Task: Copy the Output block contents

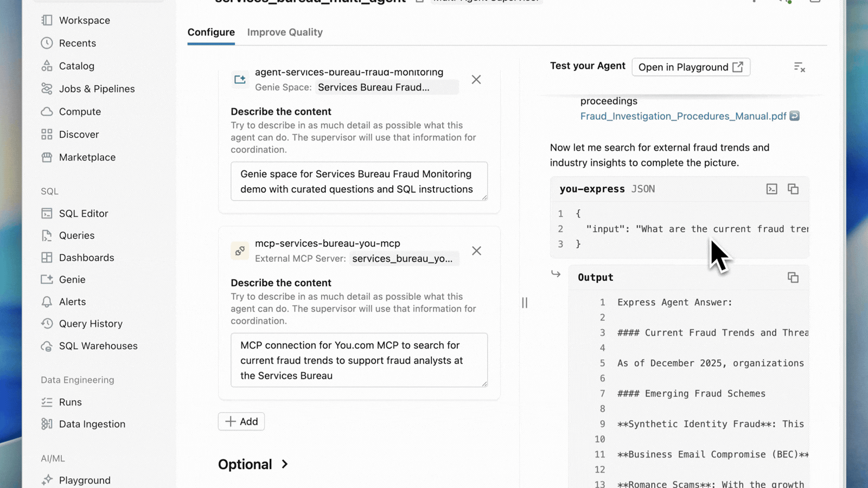Action: (793, 278)
